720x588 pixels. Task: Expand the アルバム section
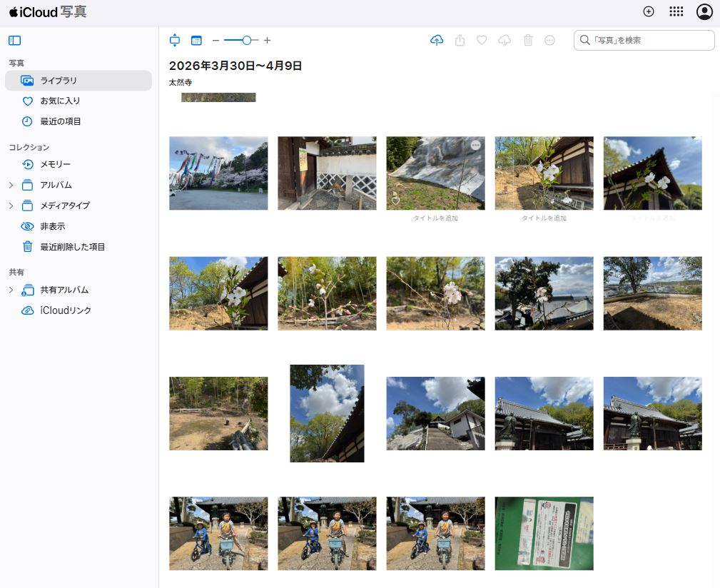[x=11, y=186]
